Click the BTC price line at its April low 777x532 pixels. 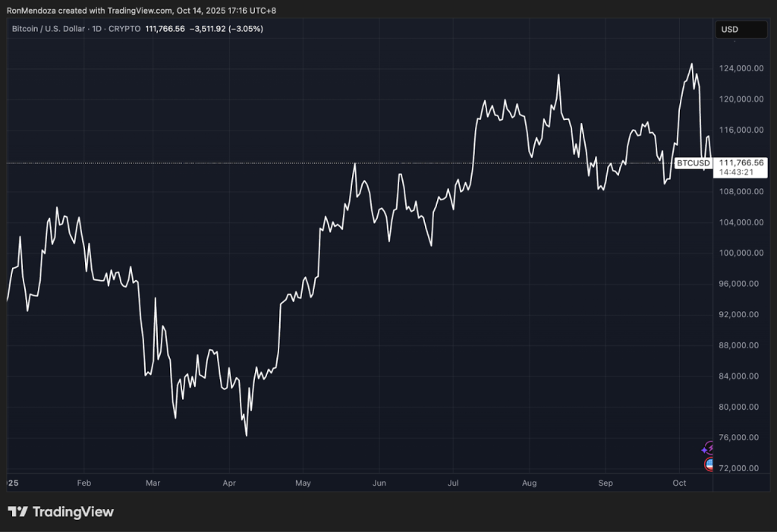click(246, 435)
